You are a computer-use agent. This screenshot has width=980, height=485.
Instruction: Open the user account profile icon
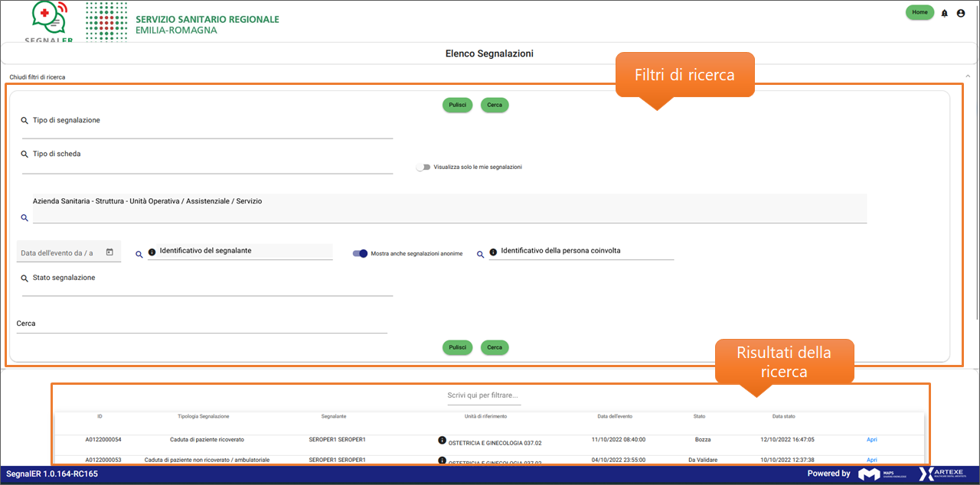(x=961, y=13)
